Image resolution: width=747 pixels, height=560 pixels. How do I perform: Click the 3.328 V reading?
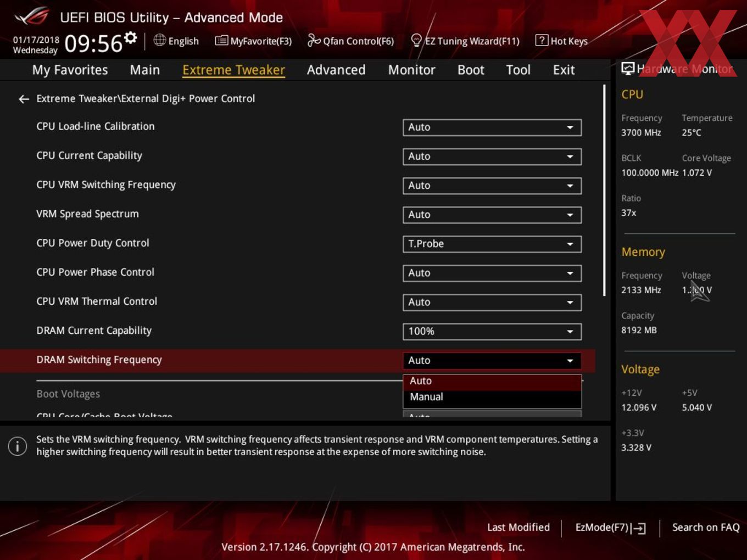[x=636, y=447]
